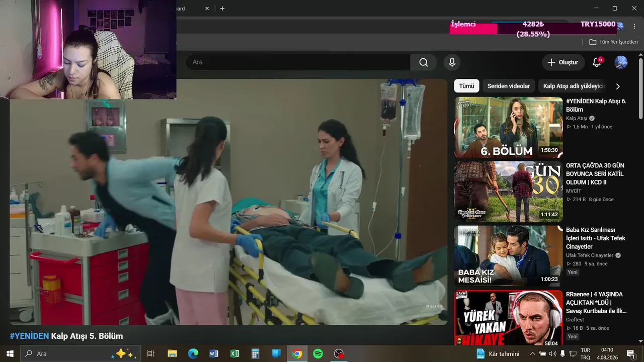Show hidden system tray icons chevron
This screenshot has width=644, height=362.
pos(532,353)
